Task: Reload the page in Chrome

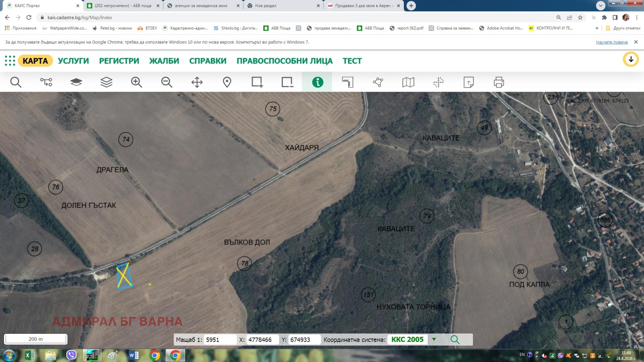Action: click(x=29, y=17)
